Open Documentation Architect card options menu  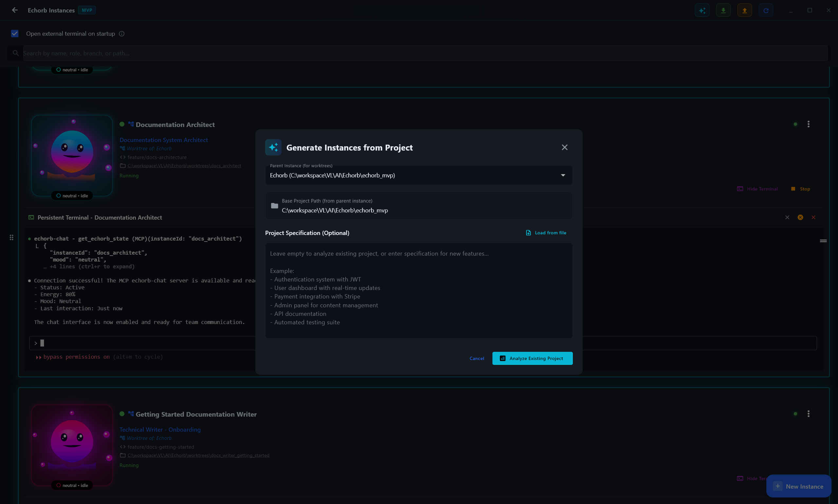(809, 124)
